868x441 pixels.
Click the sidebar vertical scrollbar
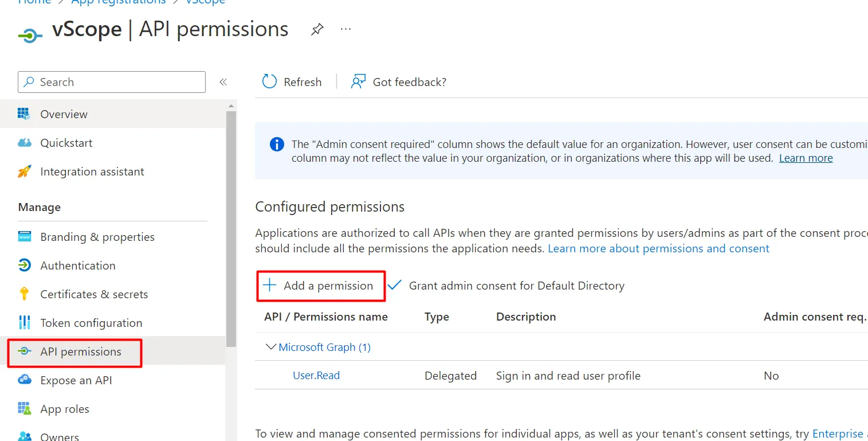(x=231, y=229)
